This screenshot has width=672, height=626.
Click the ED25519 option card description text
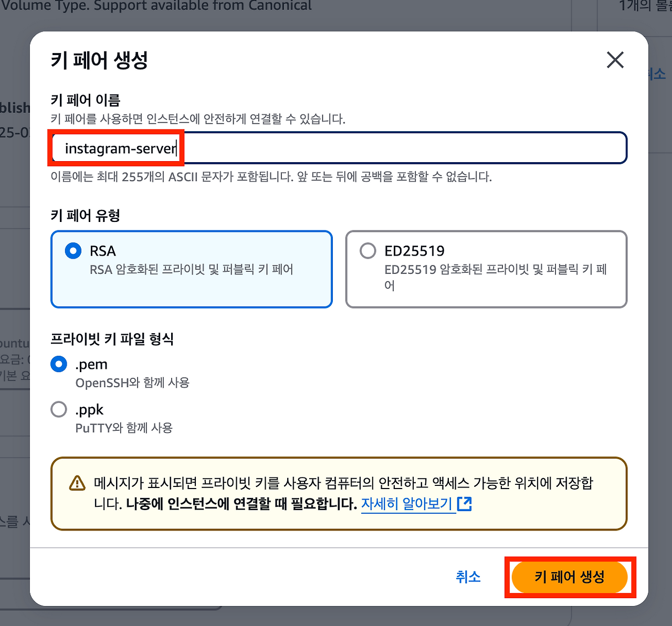tap(496, 277)
